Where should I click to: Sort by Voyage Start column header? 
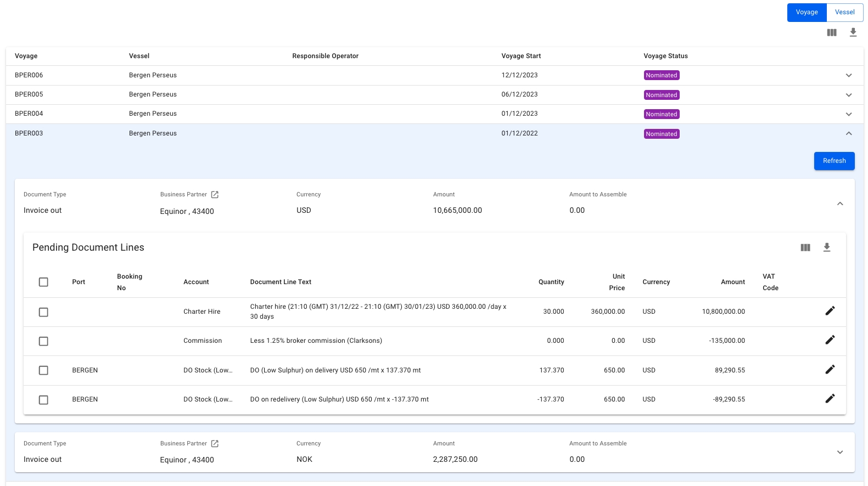click(x=520, y=56)
